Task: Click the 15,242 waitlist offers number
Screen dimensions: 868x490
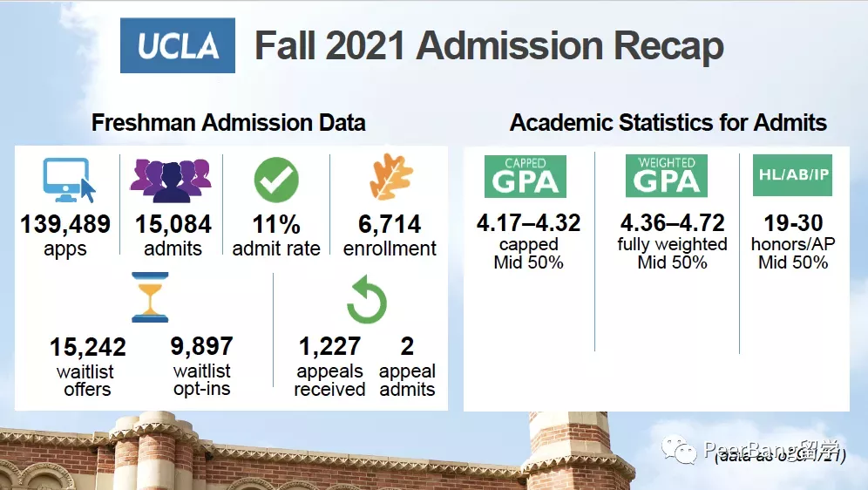Action: tap(87, 347)
